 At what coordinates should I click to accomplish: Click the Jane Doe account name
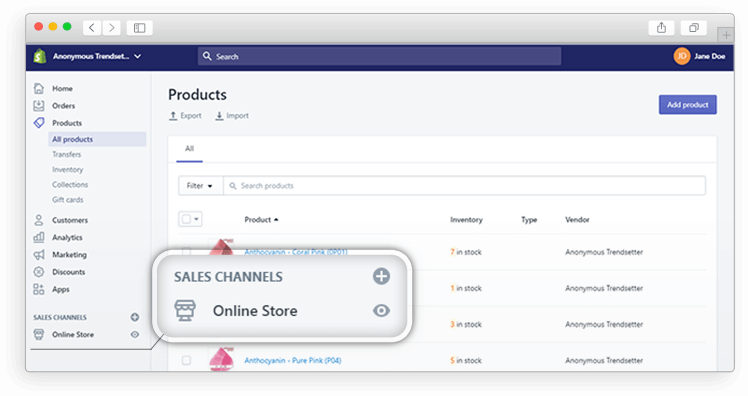click(x=709, y=56)
